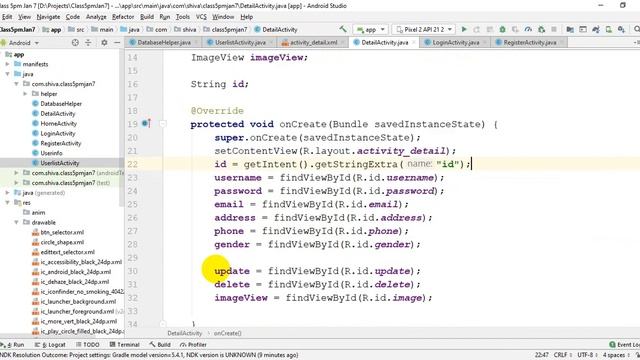This screenshot has width=640, height=360.
Task: Switch to LoginActivity.java tab
Action: click(456, 42)
